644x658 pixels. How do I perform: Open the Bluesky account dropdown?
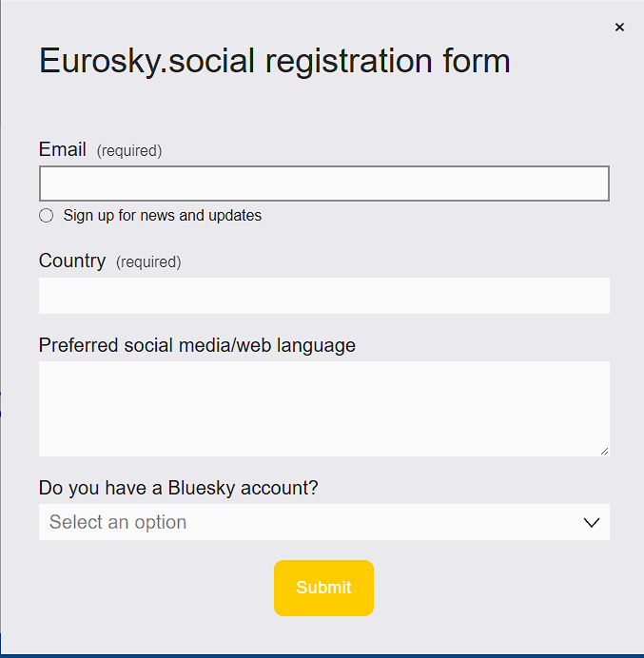tap(323, 522)
